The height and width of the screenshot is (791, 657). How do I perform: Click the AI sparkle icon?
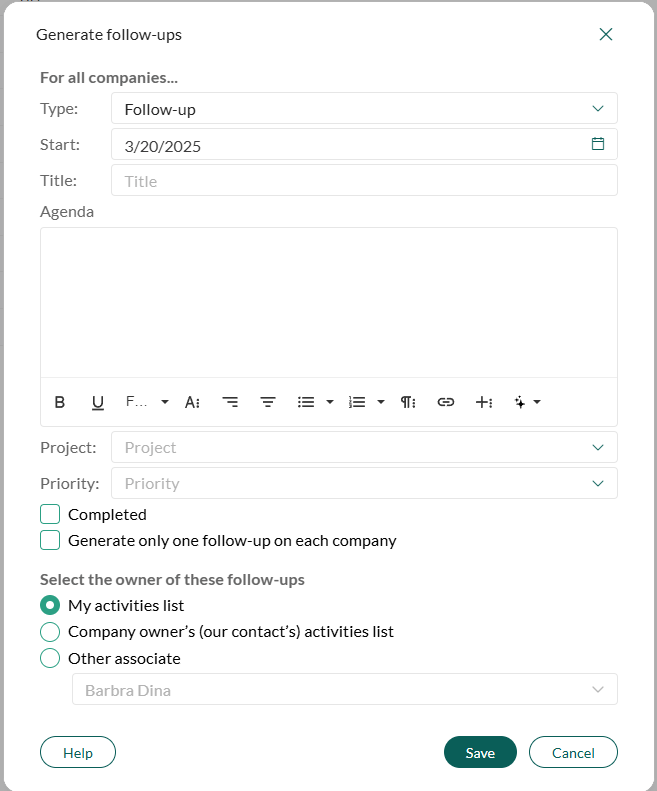pyautogui.click(x=520, y=402)
